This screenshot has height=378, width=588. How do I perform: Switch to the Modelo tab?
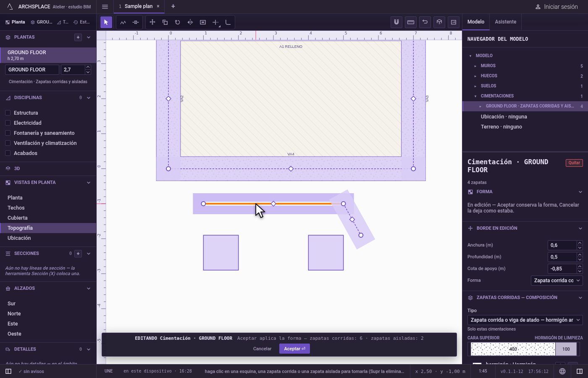[x=476, y=22]
